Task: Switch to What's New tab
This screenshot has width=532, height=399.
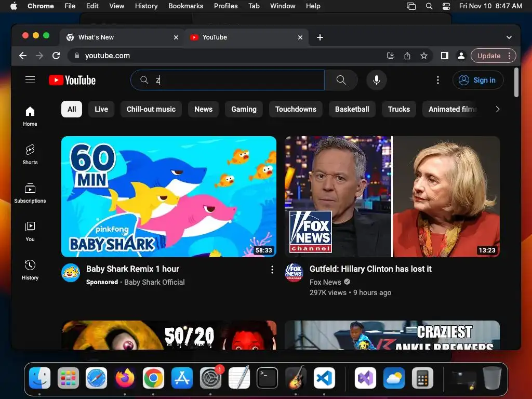Action: click(x=122, y=37)
